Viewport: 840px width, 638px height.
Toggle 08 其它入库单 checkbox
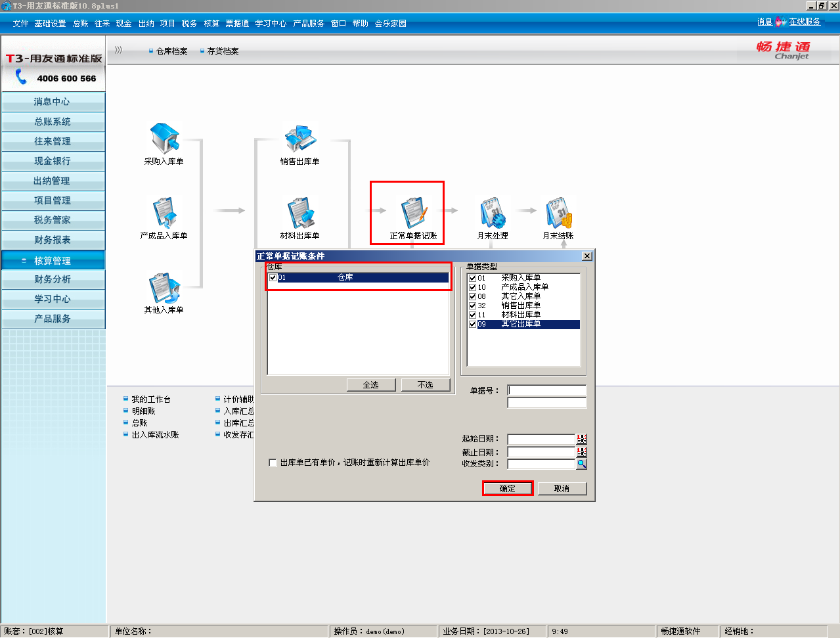point(472,296)
